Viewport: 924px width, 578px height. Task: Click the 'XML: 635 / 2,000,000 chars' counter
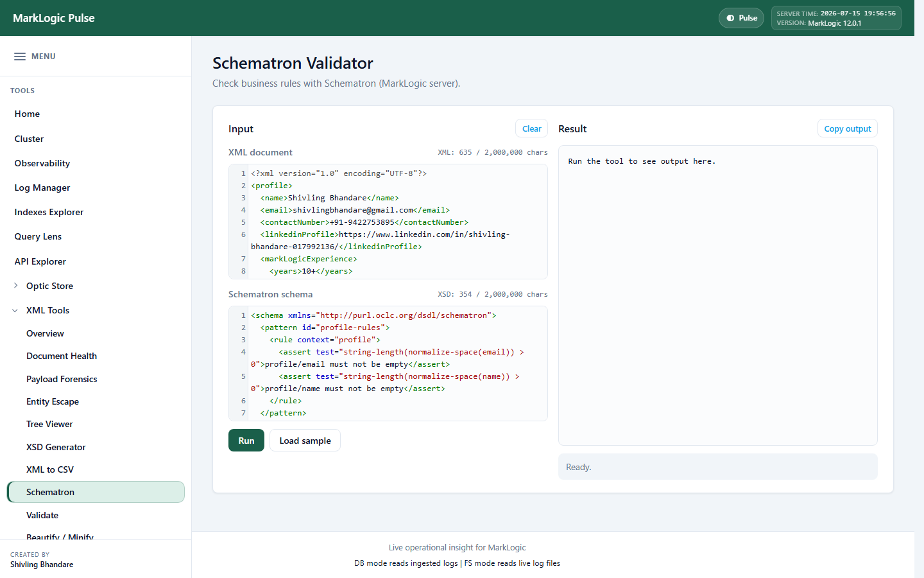pos(493,152)
